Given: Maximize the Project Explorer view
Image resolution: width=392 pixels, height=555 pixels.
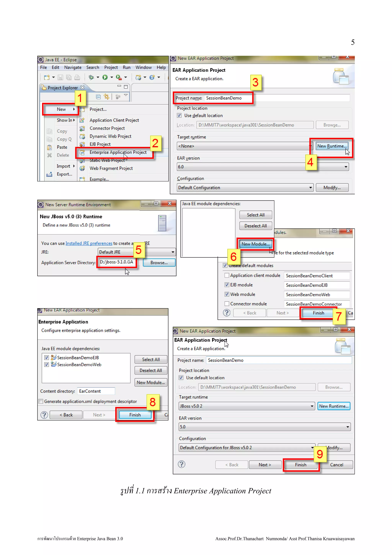Looking at the screenshot, I should click(126, 87).
